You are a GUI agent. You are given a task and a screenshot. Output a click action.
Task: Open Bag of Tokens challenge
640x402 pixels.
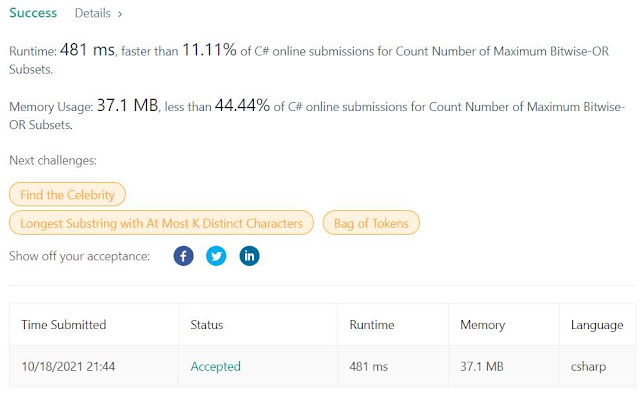[371, 223]
